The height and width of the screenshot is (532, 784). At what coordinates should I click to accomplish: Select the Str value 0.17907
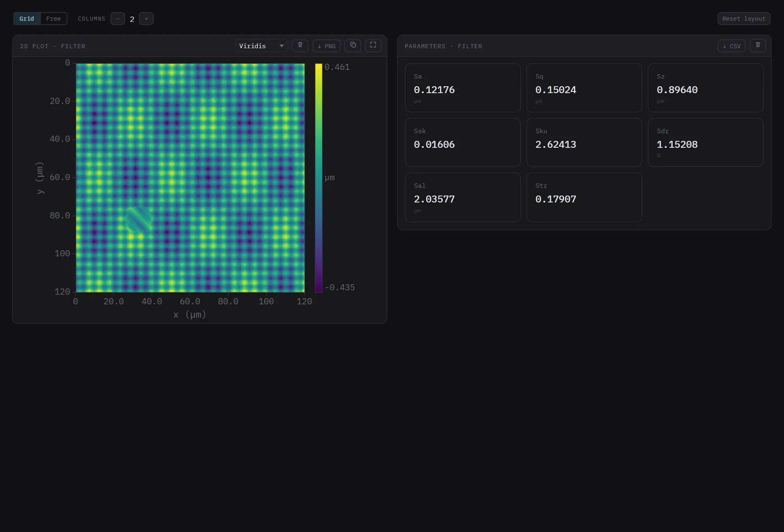(x=556, y=199)
